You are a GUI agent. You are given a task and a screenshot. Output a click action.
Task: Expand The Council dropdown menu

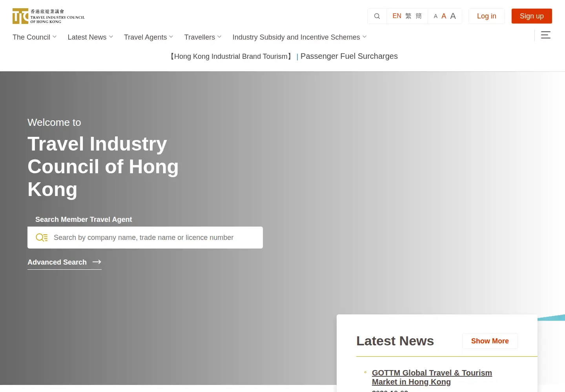35,37
